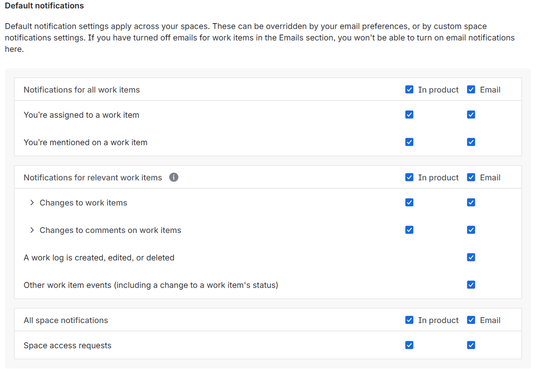Viewport: 547px width, 369px height.
Task: Uncheck In product for assigned work item
Action: (x=409, y=115)
